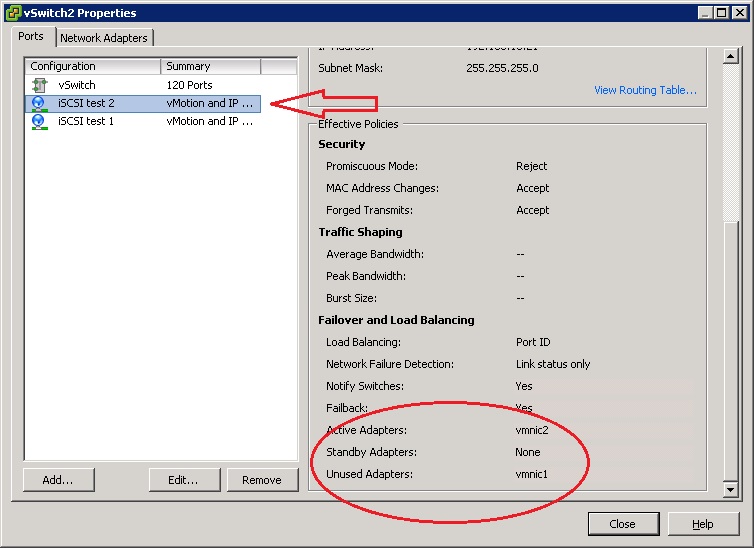Open Help for this dialog
The height and width of the screenshot is (548, 754).
tap(703, 524)
